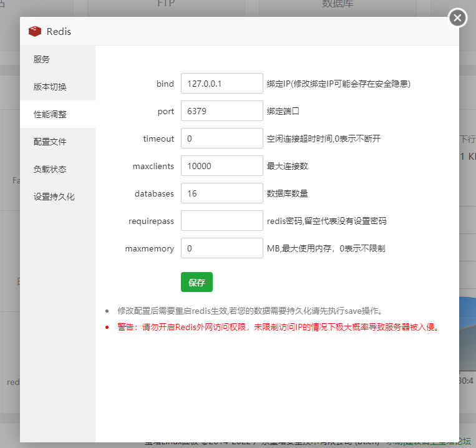This screenshot has width=476, height=448.
Task: Click the Redis logo icon in the dialog header
Action: [35, 31]
